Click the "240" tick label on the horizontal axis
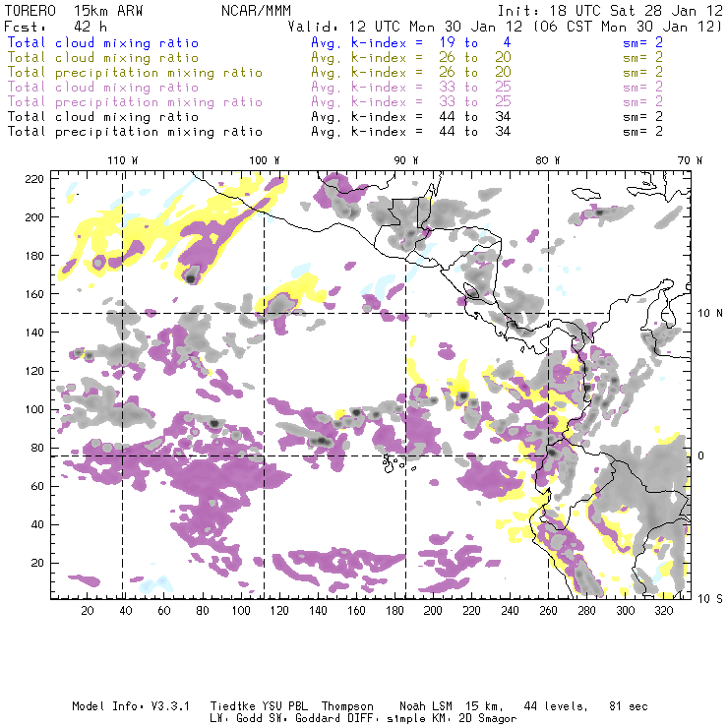 (510, 611)
